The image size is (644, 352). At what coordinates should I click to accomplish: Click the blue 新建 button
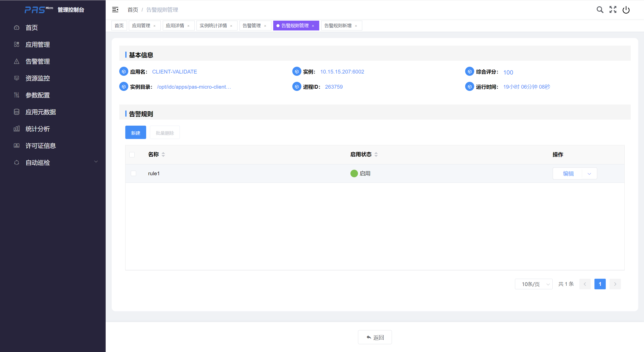pyautogui.click(x=136, y=132)
